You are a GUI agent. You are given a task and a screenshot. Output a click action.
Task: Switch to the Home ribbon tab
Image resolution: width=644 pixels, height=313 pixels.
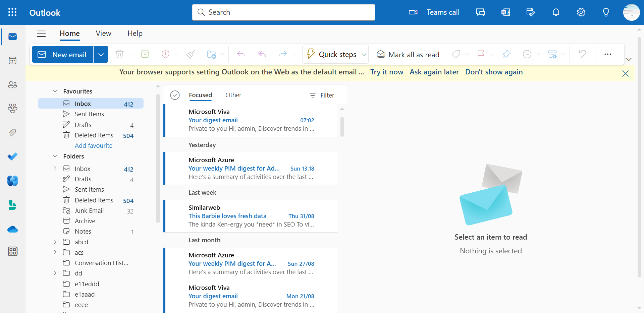[x=70, y=34]
